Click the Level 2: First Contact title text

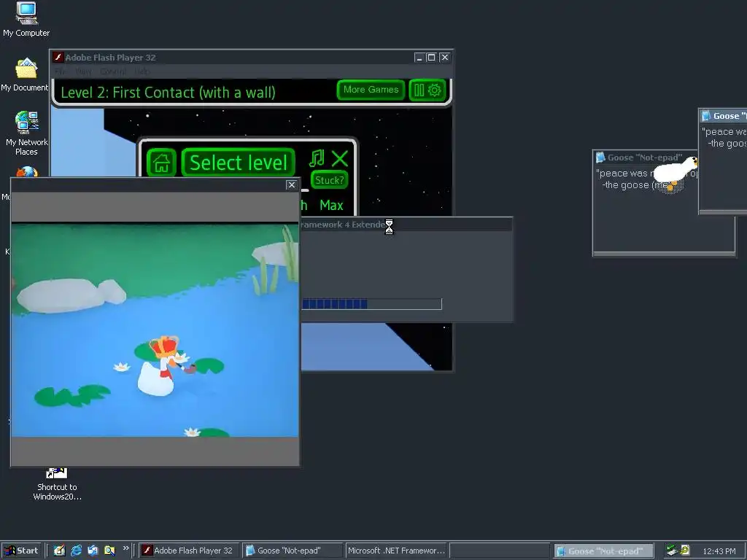[x=168, y=93]
